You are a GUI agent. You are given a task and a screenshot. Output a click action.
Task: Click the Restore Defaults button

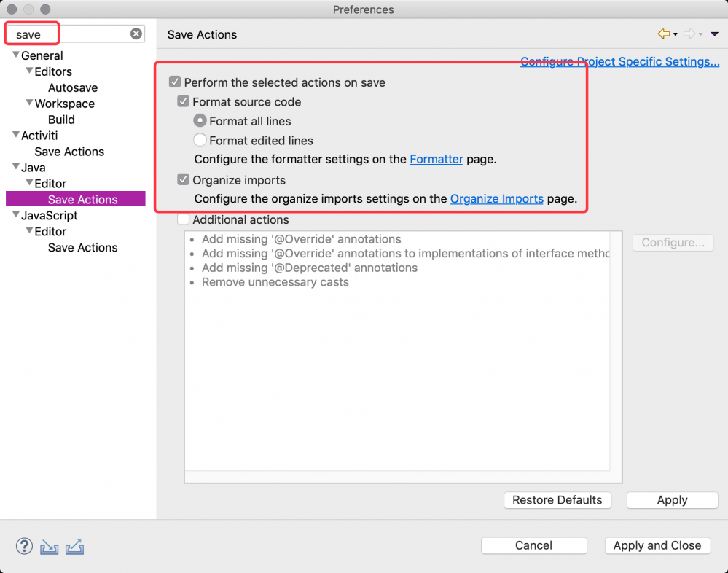[557, 500]
